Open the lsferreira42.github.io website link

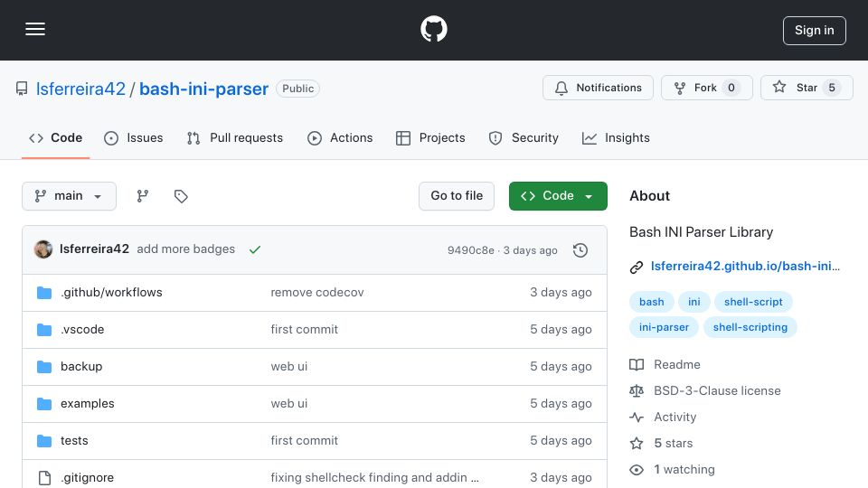pyautogui.click(x=745, y=266)
